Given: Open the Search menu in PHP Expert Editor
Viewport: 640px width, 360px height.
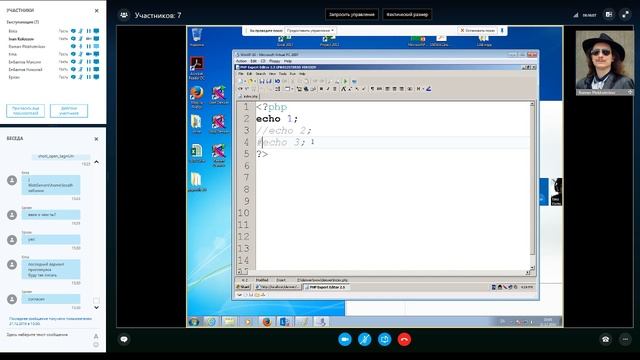Looking at the screenshot, I should pyautogui.click(x=260, y=74).
